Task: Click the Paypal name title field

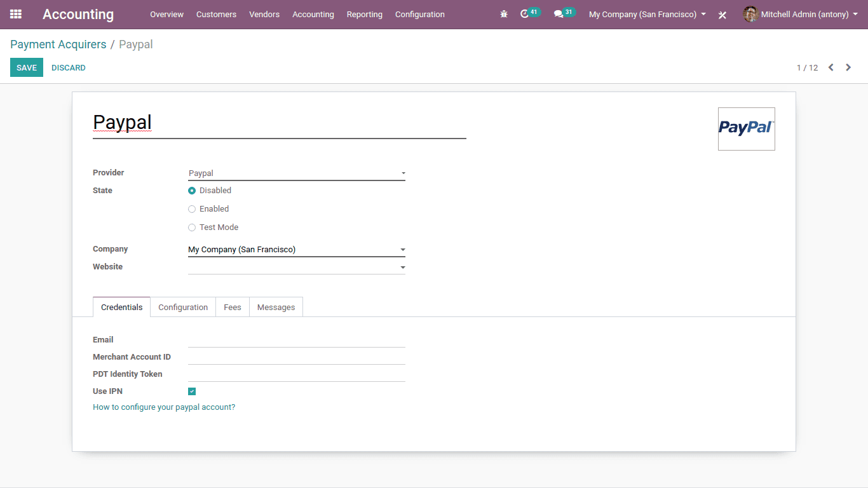Action: point(280,123)
